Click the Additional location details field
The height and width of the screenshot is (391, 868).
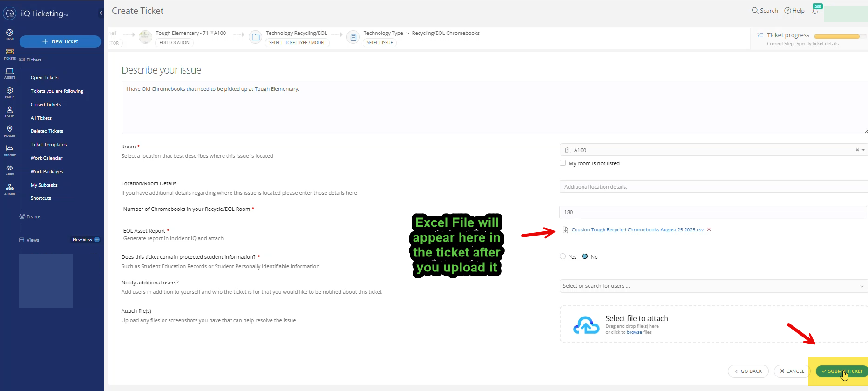coord(712,187)
